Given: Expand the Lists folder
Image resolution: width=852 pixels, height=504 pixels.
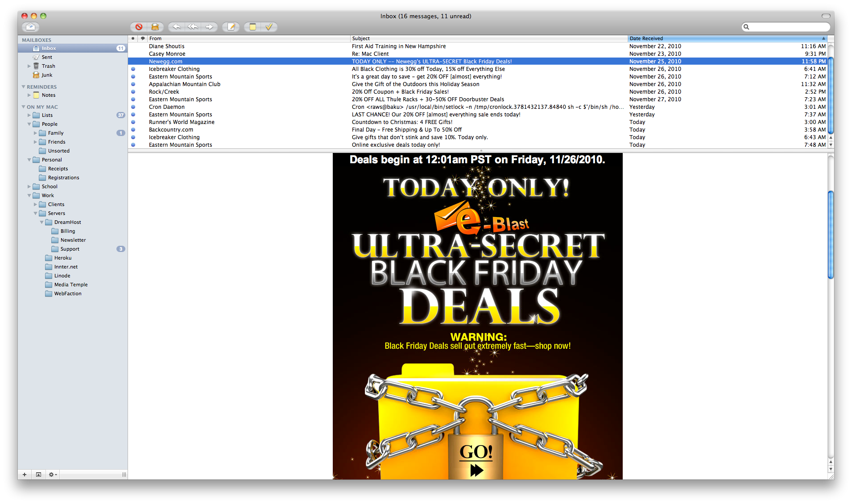Looking at the screenshot, I should click(29, 115).
